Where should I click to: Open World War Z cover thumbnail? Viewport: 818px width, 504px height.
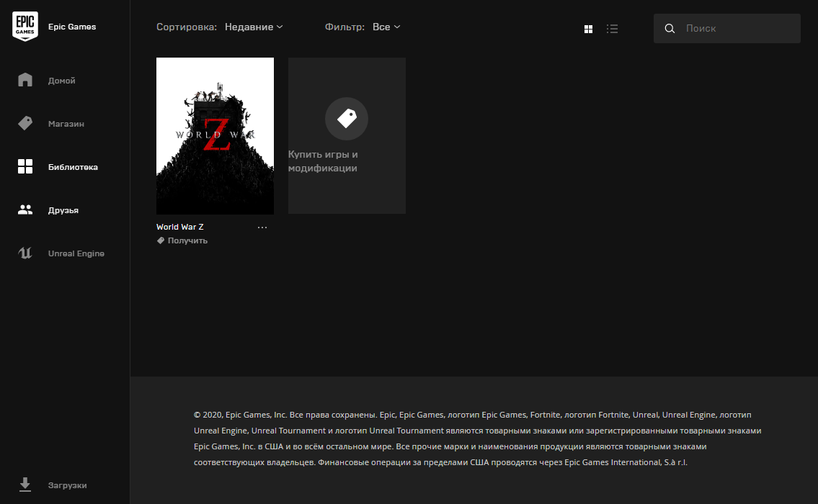pos(215,135)
